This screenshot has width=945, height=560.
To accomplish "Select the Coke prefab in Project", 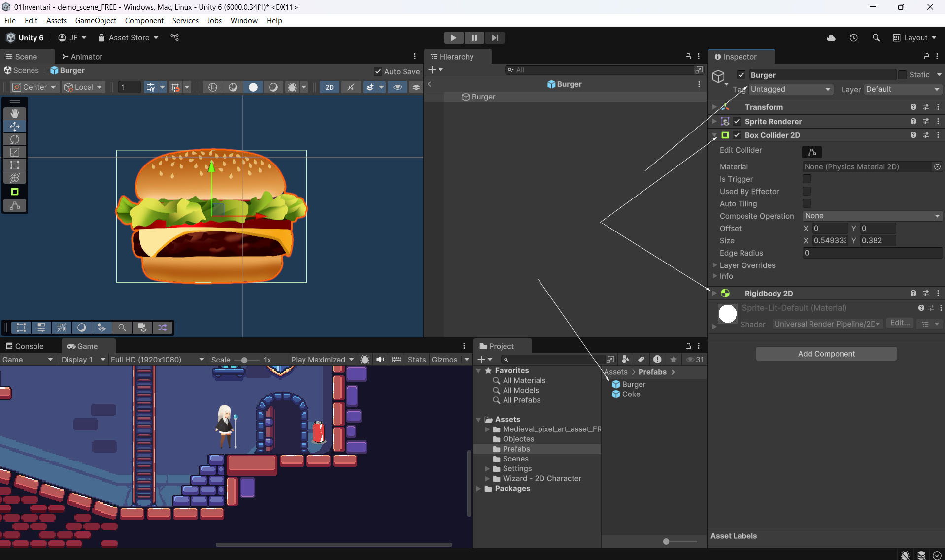I will [x=631, y=394].
